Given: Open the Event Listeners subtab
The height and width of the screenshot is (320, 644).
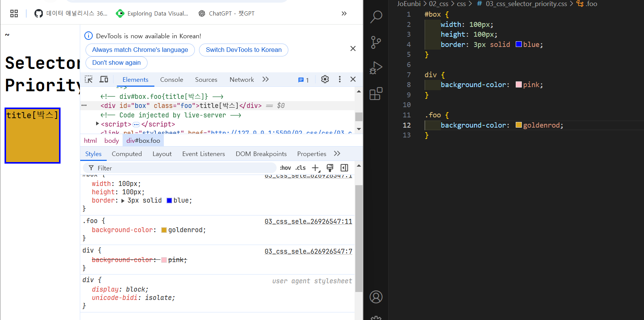Looking at the screenshot, I should [x=204, y=154].
